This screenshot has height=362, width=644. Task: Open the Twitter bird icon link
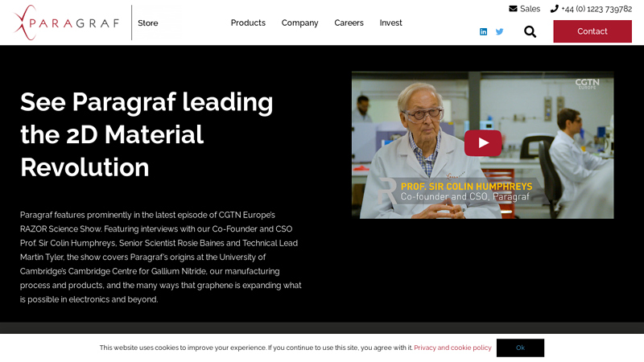[499, 31]
